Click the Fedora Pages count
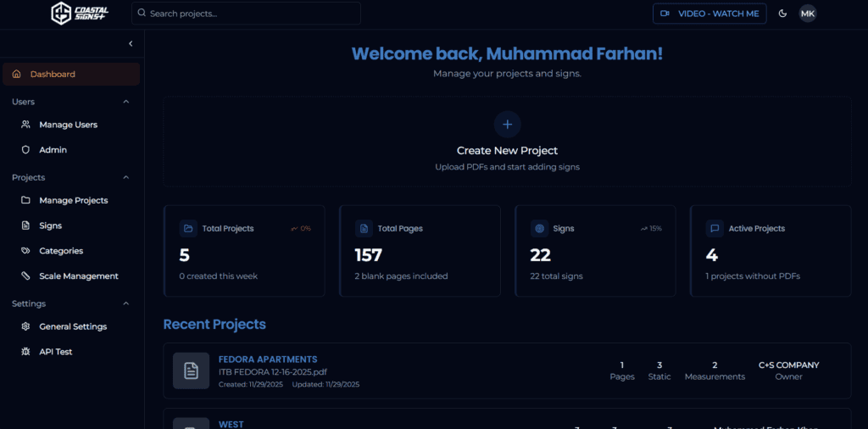 click(622, 365)
